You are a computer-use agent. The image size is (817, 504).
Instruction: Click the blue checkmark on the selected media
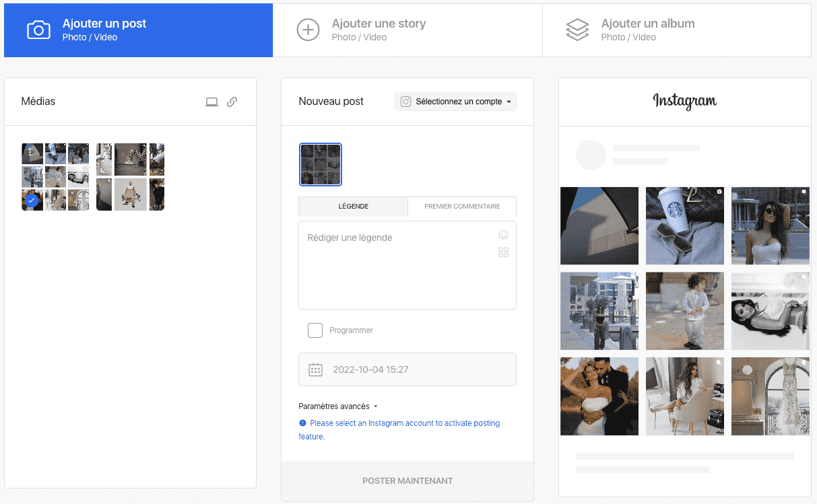pyautogui.click(x=31, y=200)
